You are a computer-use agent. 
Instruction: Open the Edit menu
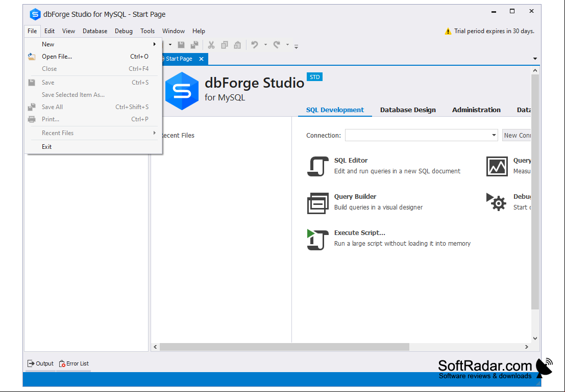coord(50,31)
